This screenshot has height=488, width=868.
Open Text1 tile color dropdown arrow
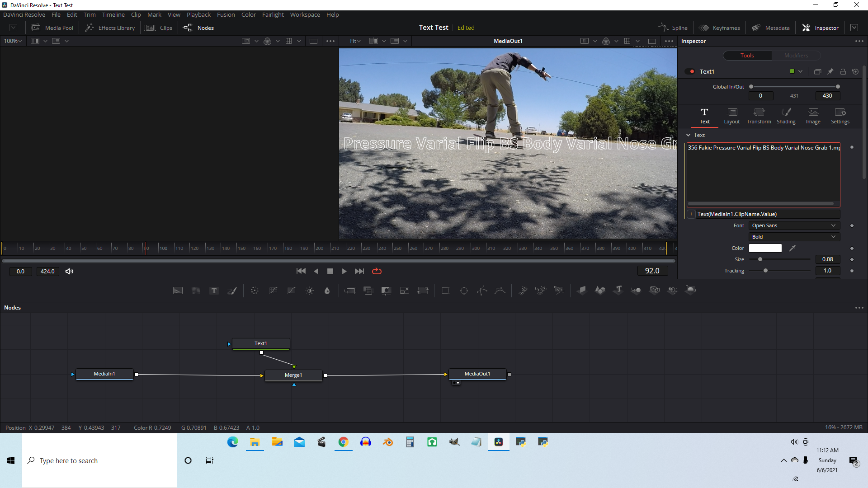coord(800,71)
